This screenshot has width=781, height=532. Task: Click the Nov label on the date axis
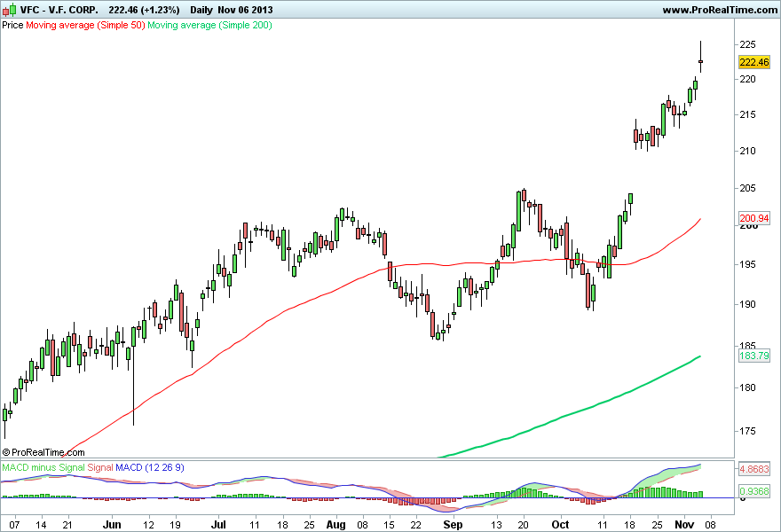684,525
